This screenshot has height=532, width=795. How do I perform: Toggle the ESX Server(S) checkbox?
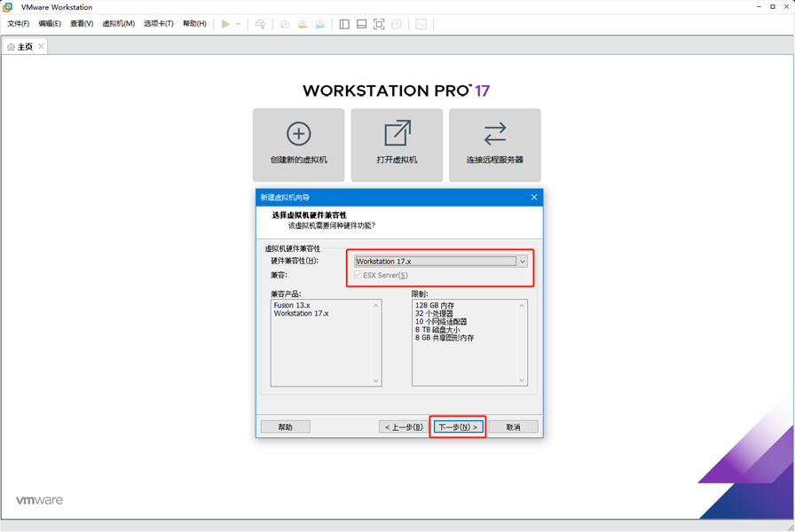coord(358,275)
